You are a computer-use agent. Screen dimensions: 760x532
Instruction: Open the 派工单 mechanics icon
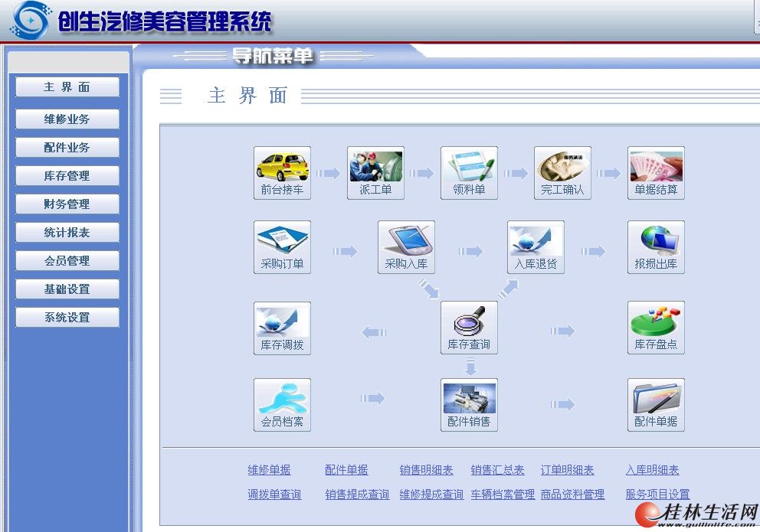(x=375, y=173)
